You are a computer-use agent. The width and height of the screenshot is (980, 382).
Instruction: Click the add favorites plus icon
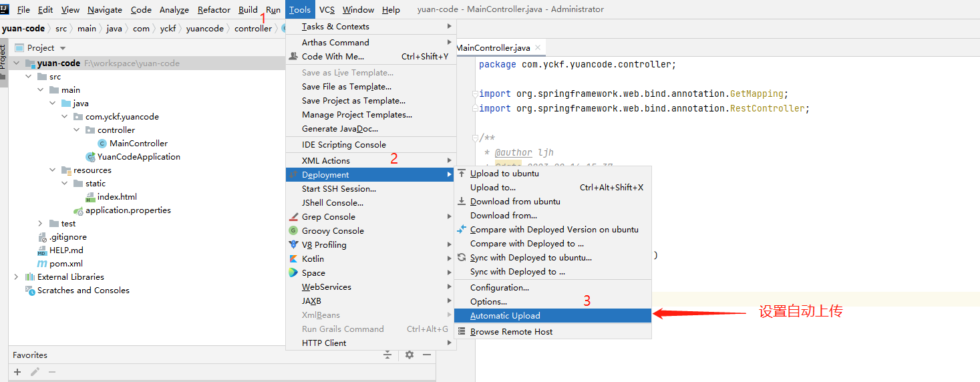(x=17, y=372)
